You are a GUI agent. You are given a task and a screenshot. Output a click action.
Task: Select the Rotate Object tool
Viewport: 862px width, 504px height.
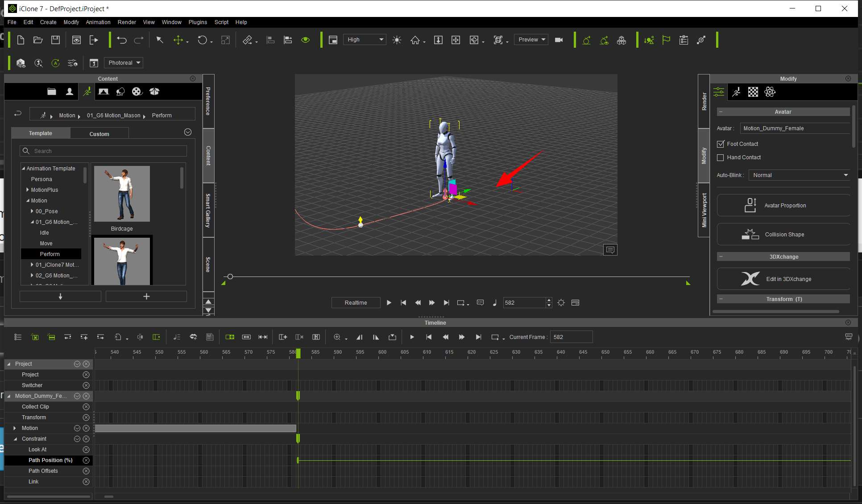point(202,40)
